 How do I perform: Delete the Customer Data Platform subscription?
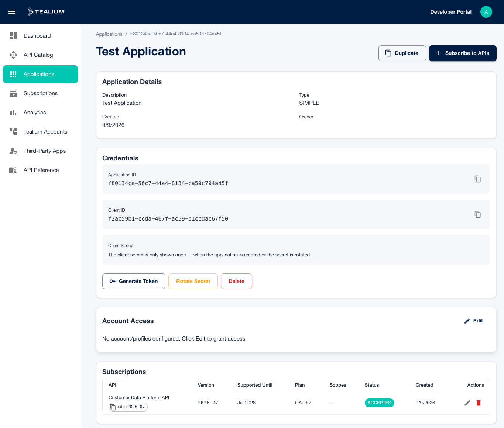pos(479,403)
